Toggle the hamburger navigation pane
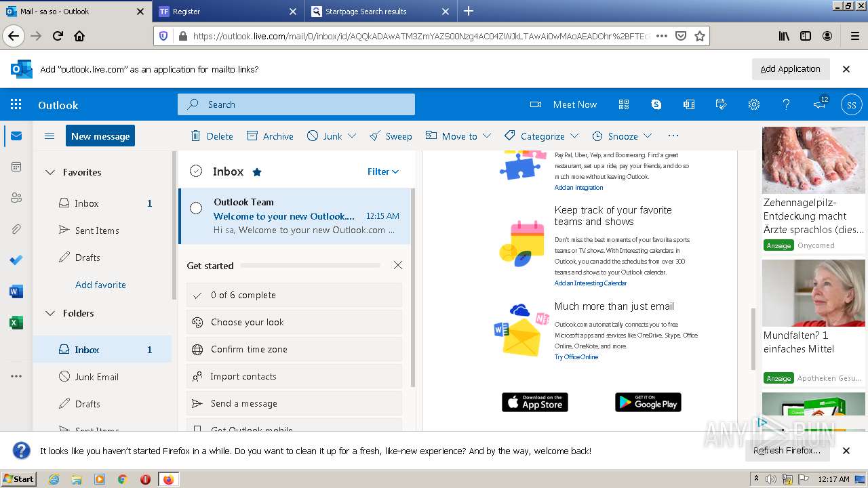Image resolution: width=868 pixels, height=488 pixels. pos(50,136)
